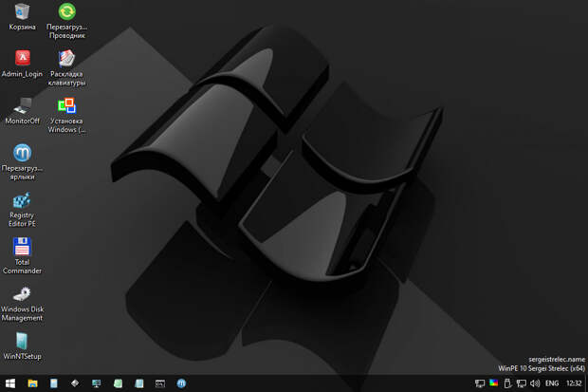The height and width of the screenshot is (392, 588).
Task: Open Перезагрузить ярлыки desktop icon
Action: [22, 153]
